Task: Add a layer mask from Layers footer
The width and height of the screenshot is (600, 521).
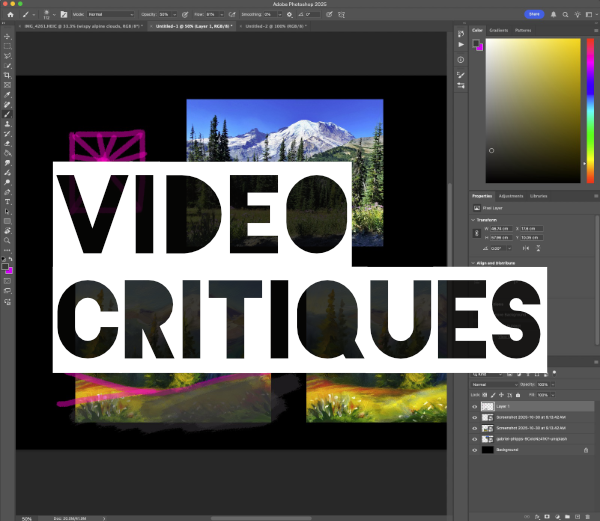Action: point(547,517)
